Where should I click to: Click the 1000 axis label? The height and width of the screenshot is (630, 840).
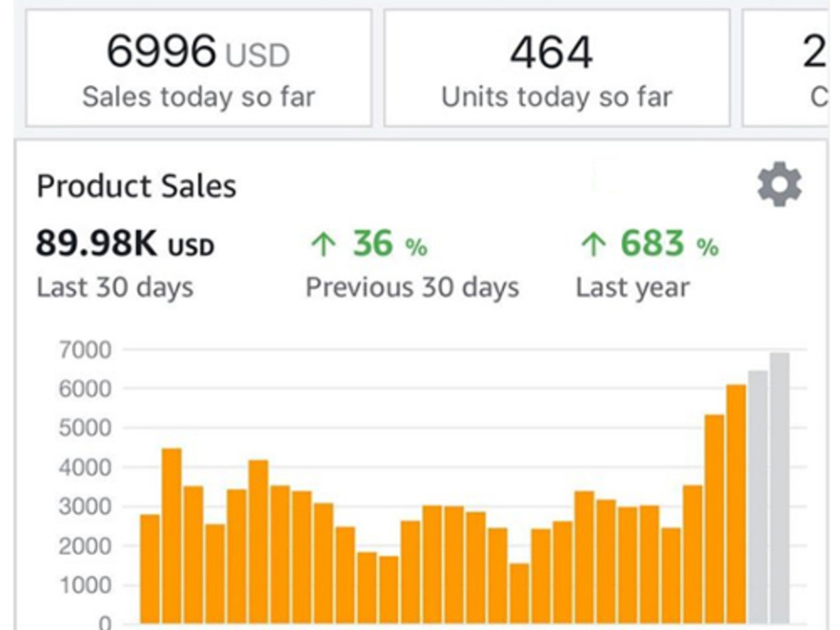point(85,585)
